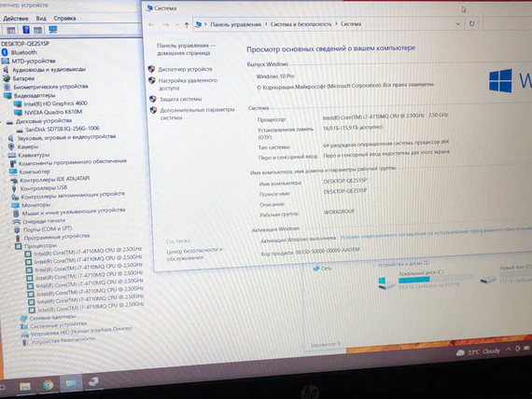Expand the Программные устройства category
This screenshot has width=532, height=399.
click(8, 239)
